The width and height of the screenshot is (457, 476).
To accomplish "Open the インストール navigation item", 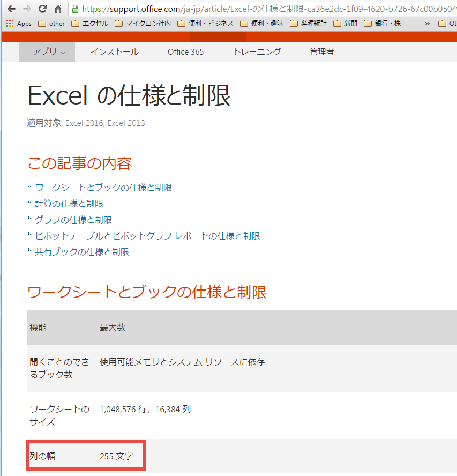I will tap(115, 52).
